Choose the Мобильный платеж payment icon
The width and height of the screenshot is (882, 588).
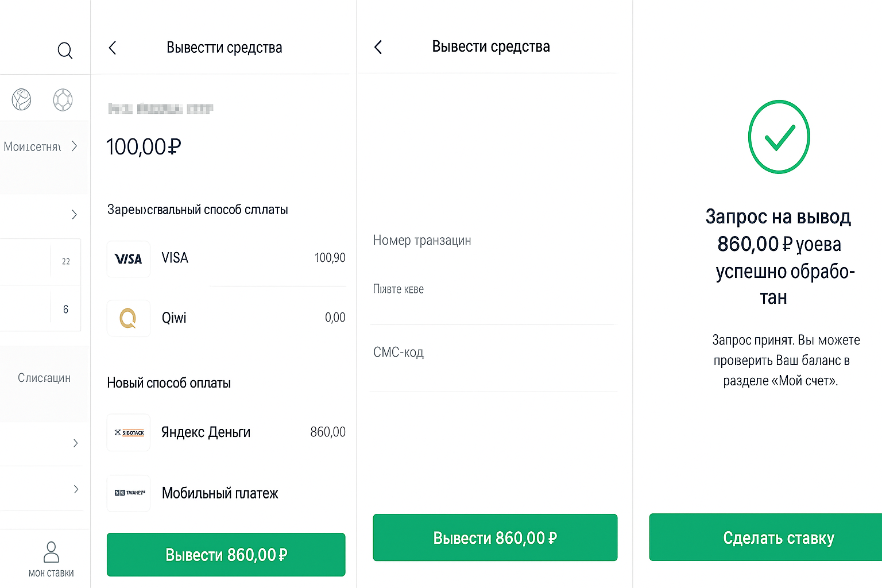(128, 493)
